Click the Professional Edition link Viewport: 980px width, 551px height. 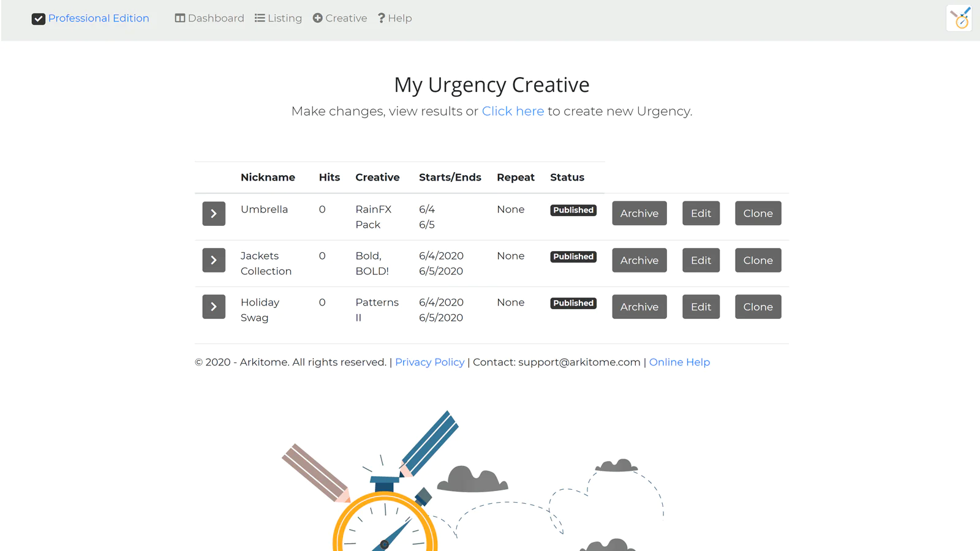click(x=99, y=18)
